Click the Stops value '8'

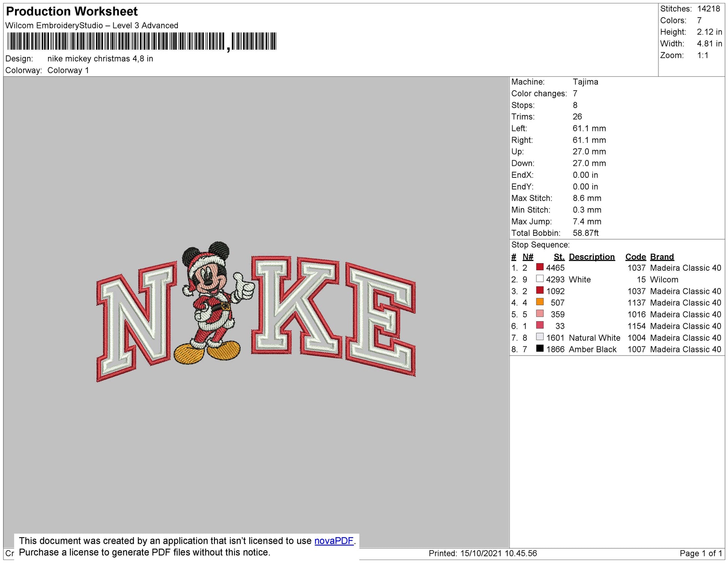tap(575, 105)
